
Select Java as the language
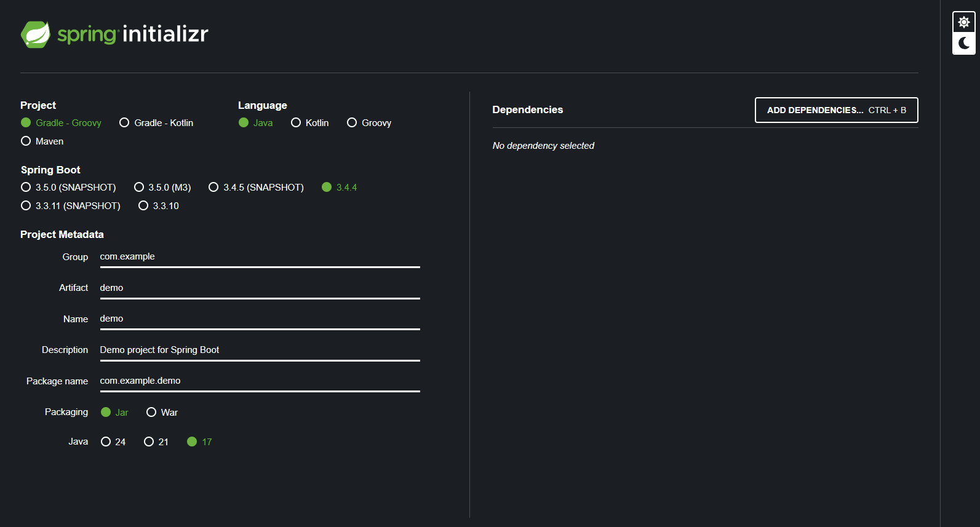pos(256,123)
